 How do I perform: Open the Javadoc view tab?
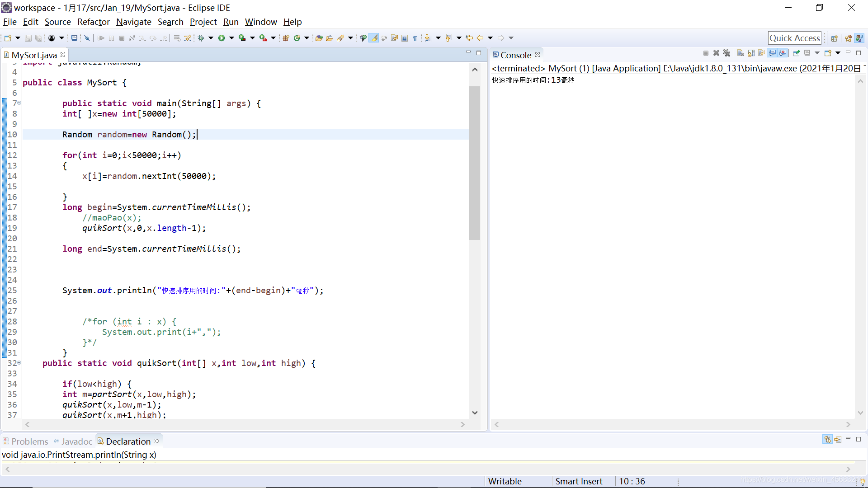76,441
